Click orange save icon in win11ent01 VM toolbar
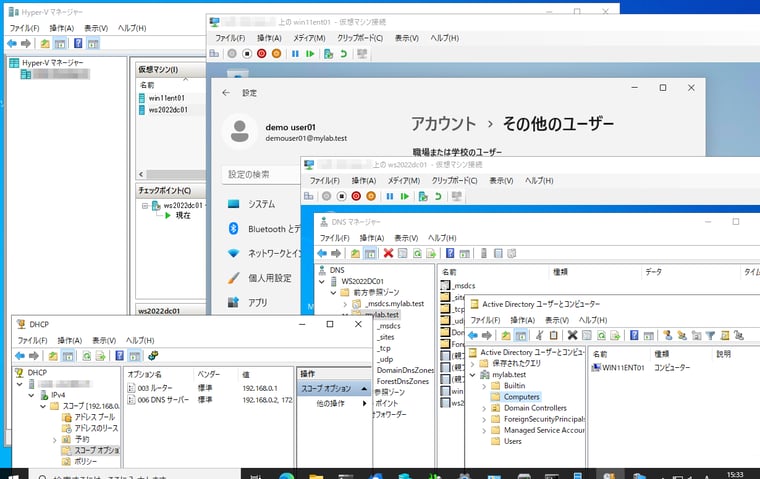Image resolution: width=760 pixels, height=479 pixels. 277,54
